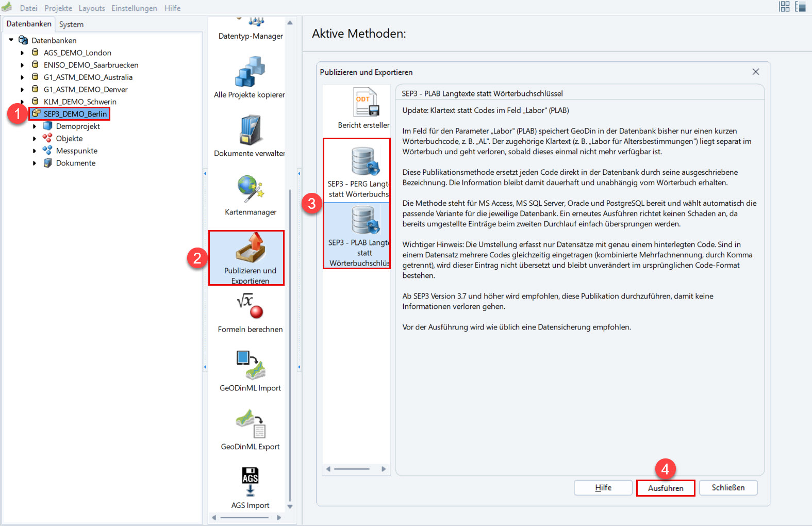Select the KLM_DEMO_Schwerin database
Image resolution: width=812 pixels, height=526 pixels.
80,102
